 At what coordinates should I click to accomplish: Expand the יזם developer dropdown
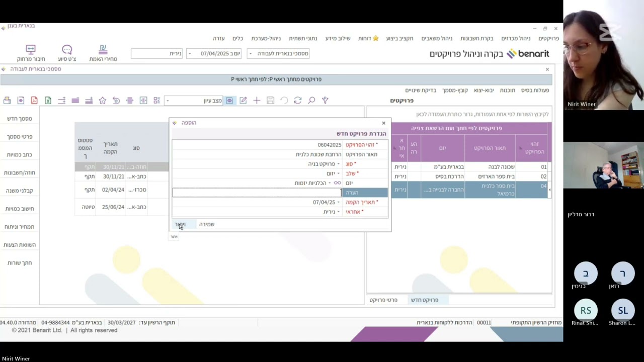click(330, 183)
